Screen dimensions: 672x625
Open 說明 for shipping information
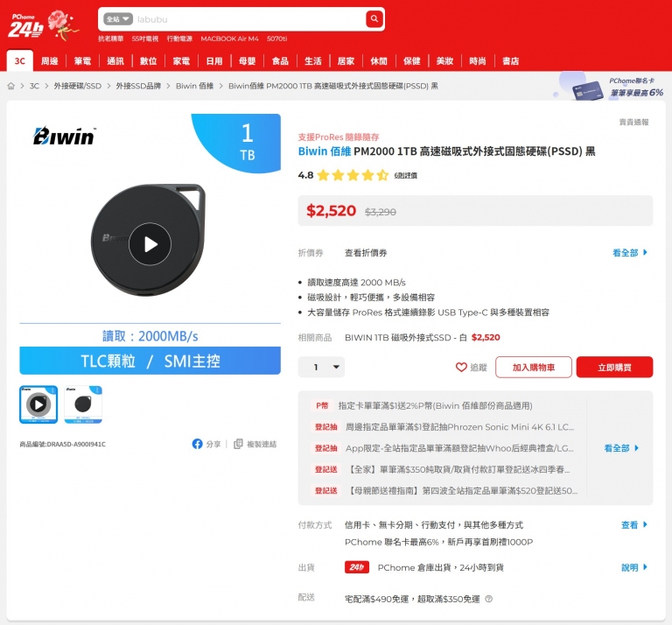click(x=633, y=567)
